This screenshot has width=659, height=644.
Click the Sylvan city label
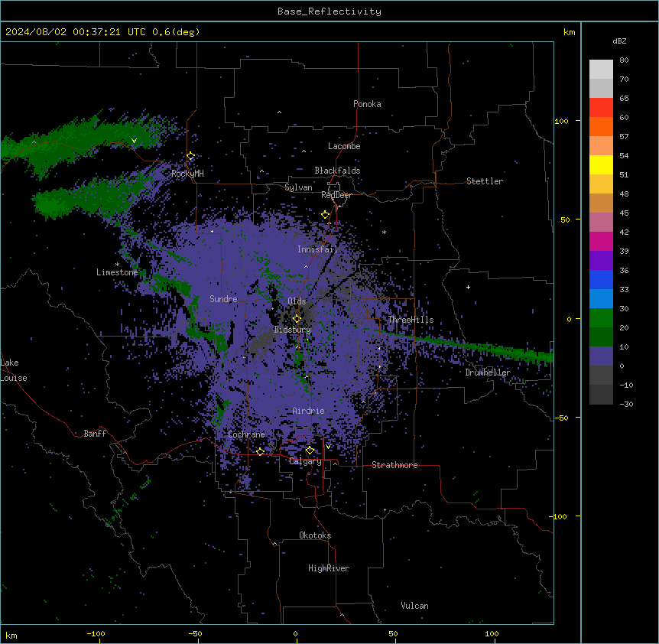pos(298,187)
